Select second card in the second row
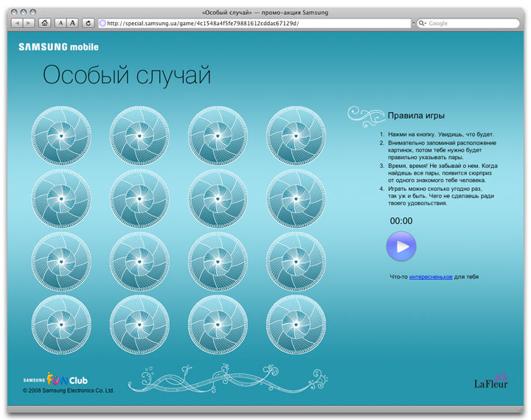 139,198
